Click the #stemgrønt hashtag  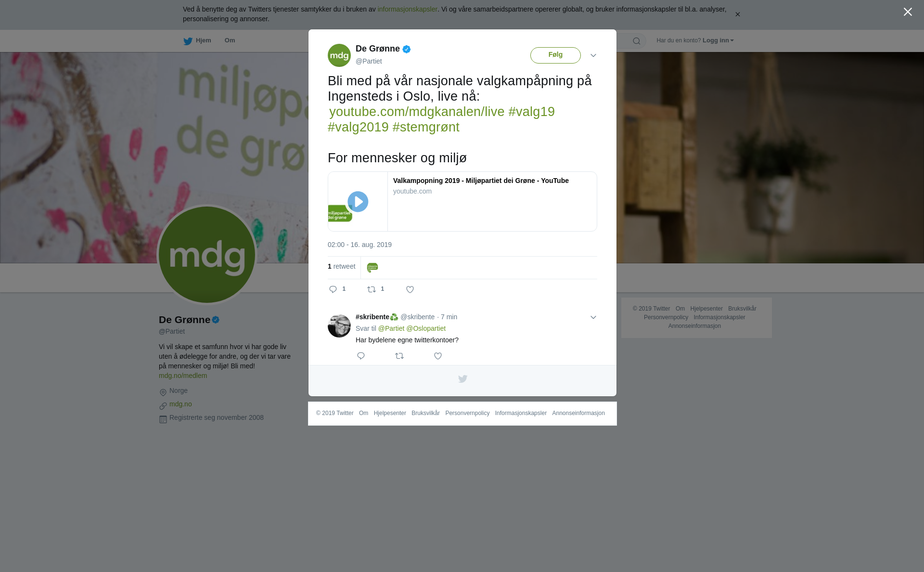click(x=426, y=127)
